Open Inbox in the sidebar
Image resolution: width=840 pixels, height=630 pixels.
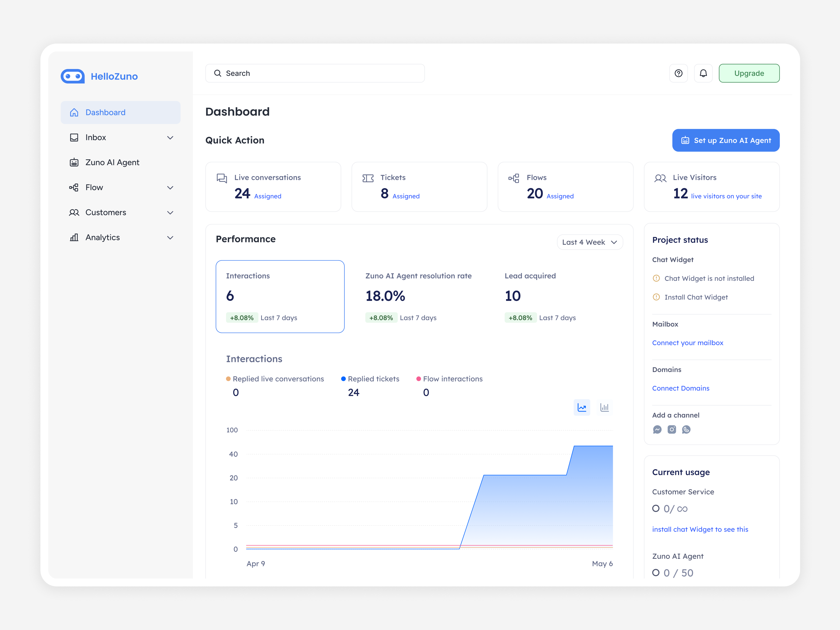120,138
